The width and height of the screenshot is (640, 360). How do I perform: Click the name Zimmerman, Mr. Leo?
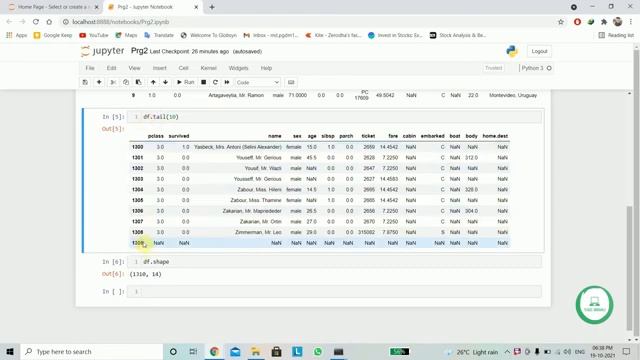[x=258, y=232]
